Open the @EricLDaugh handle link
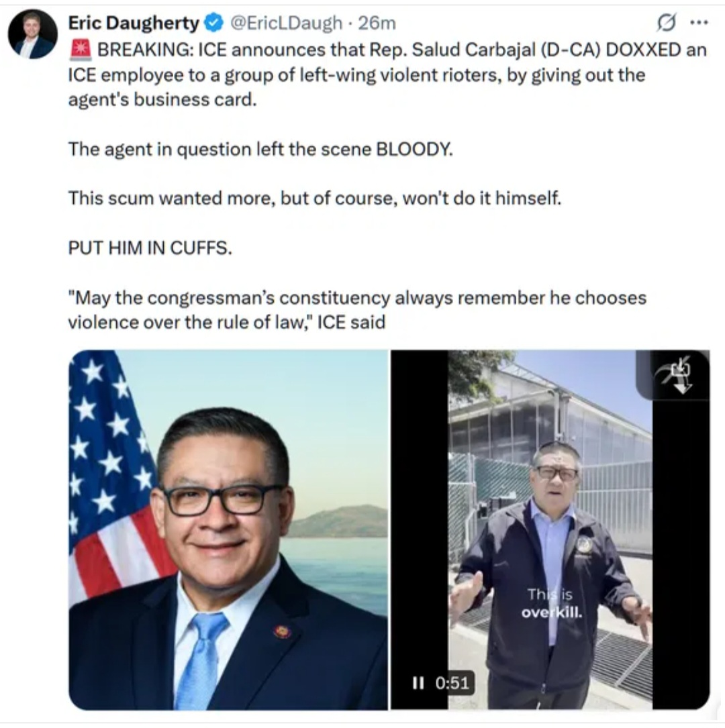The image size is (725, 728). 286,23
